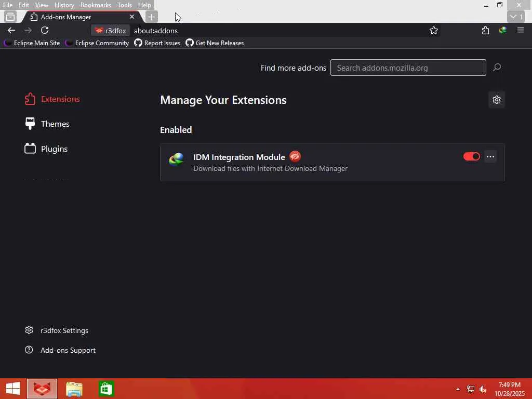This screenshot has width=532, height=399.
Task: Open Eclipse Main Site bookmark
Action: (x=32, y=43)
